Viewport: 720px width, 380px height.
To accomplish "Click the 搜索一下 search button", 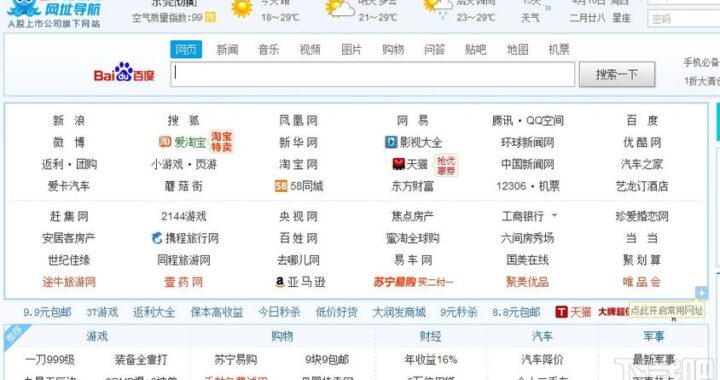I will 617,74.
